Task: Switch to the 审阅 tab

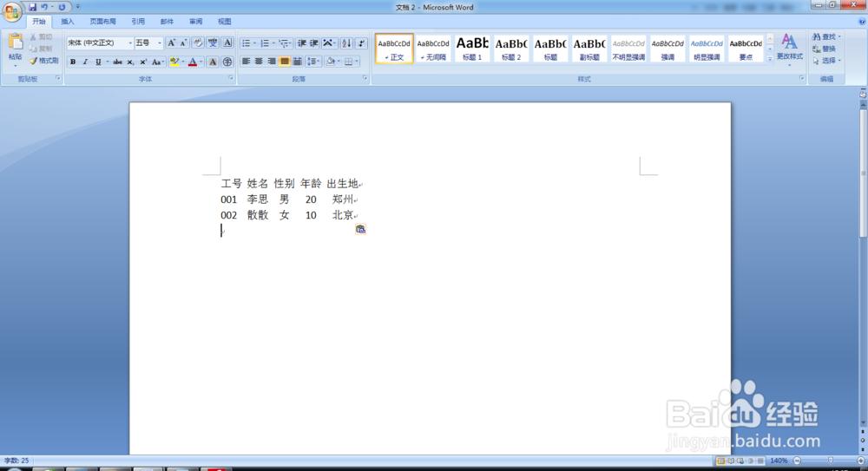Action: coord(195,22)
